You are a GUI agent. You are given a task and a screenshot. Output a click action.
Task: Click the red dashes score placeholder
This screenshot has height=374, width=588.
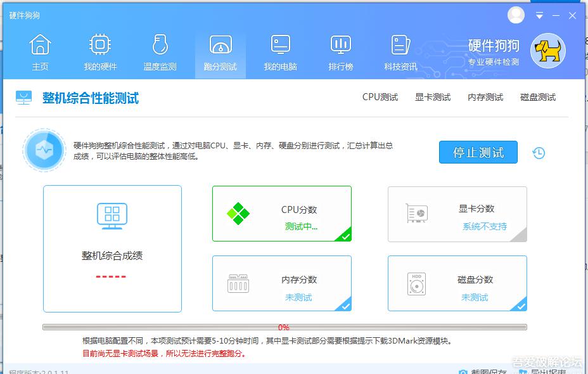[111, 277]
